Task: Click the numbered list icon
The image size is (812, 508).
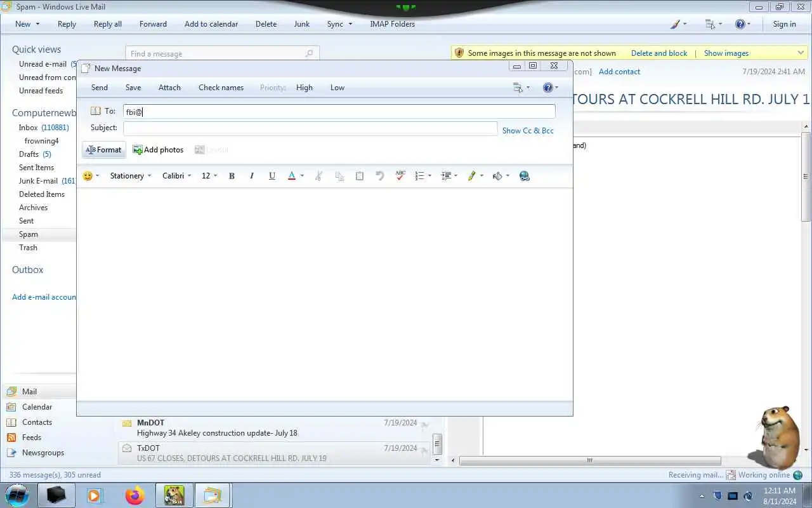Action: (419, 176)
